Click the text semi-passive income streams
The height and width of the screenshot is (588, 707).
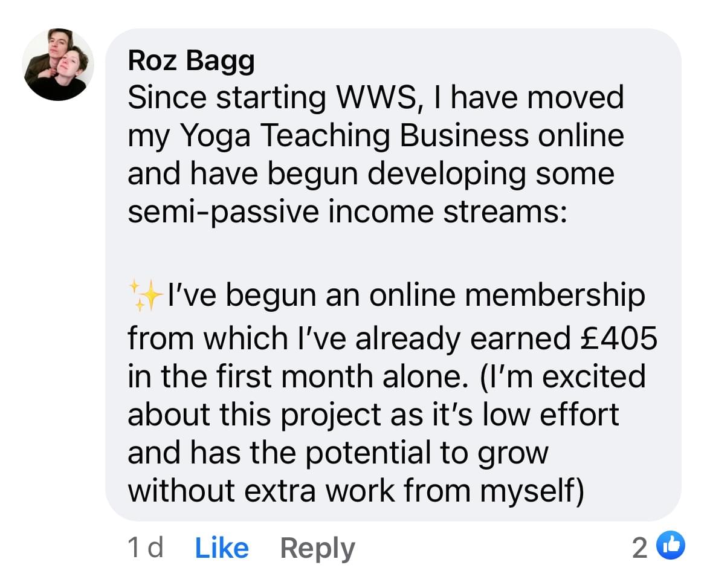click(x=347, y=213)
